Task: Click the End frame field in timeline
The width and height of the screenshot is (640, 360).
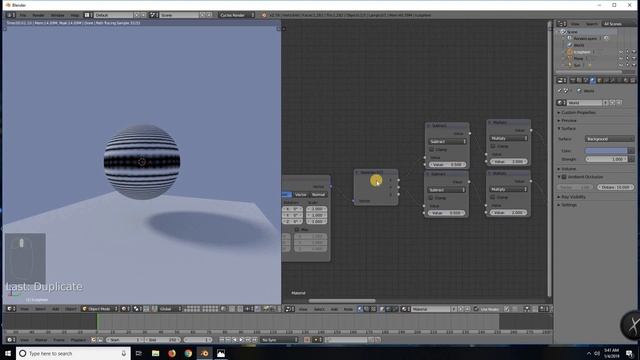Action: click(x=163, y=340)
